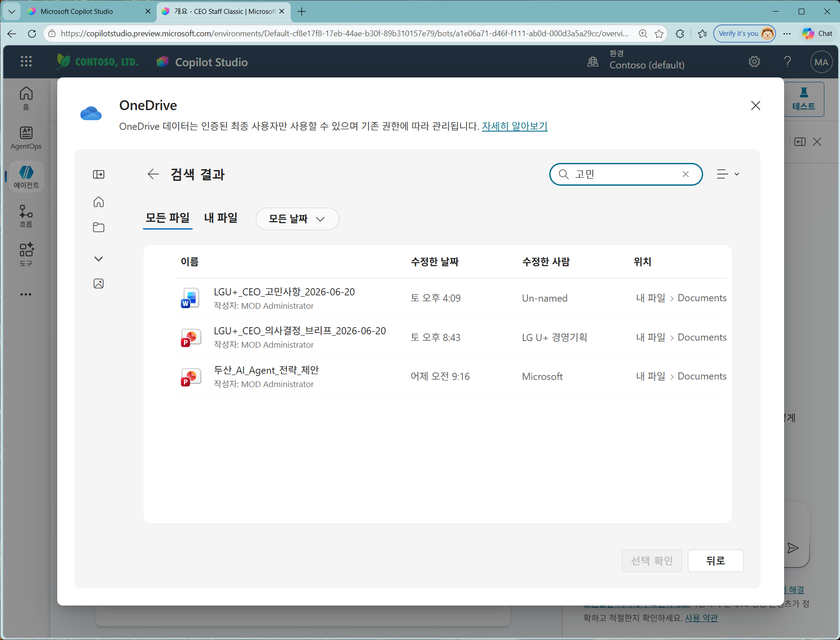Open browser extensions puzzle icon
Viewport: 840px width, 640px height.
coord(680,34)
